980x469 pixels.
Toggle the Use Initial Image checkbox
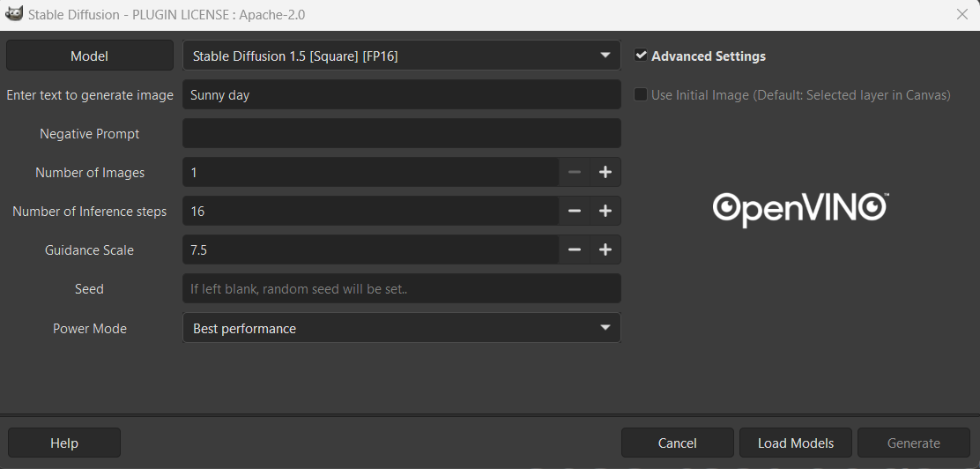point(641,94)
